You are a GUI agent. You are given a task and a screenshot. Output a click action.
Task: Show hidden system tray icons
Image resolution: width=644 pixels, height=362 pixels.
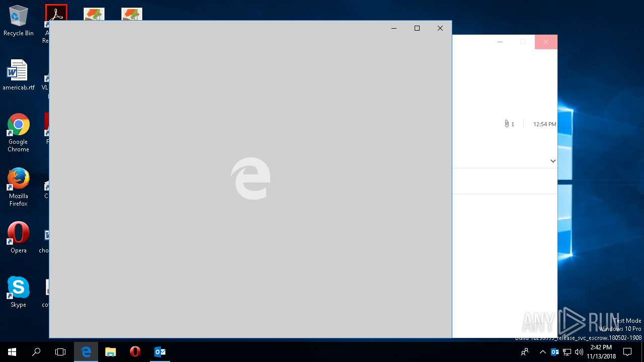pyautogui.click(x=542, y=352)
